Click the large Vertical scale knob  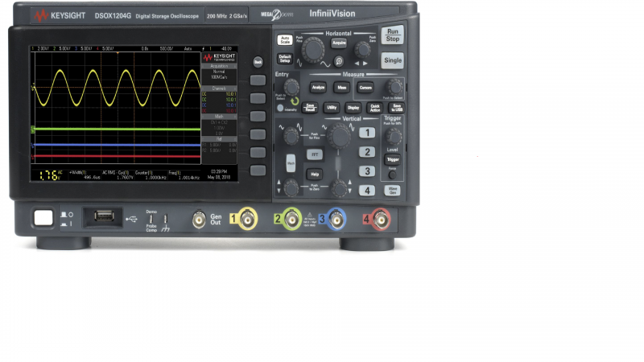click(339, 137)
